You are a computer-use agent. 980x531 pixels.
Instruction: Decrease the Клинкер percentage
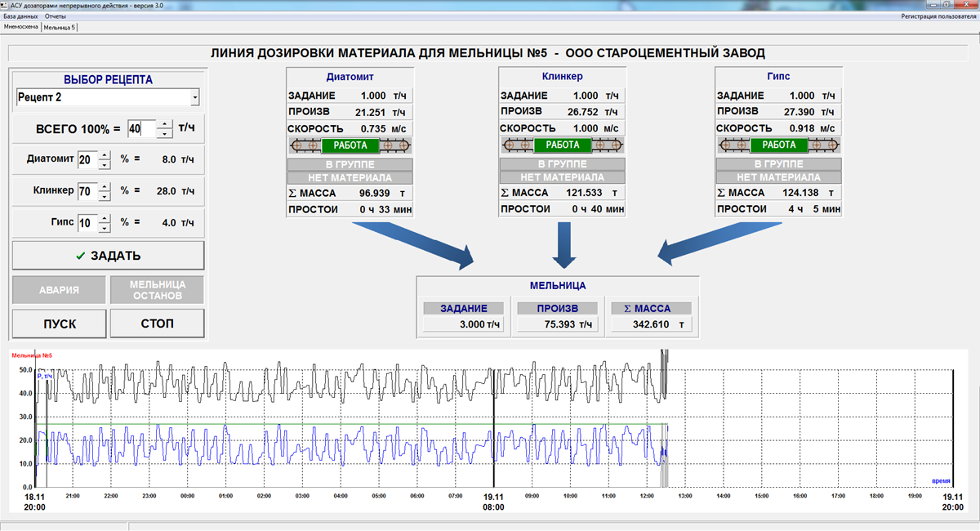coord(104,196)
